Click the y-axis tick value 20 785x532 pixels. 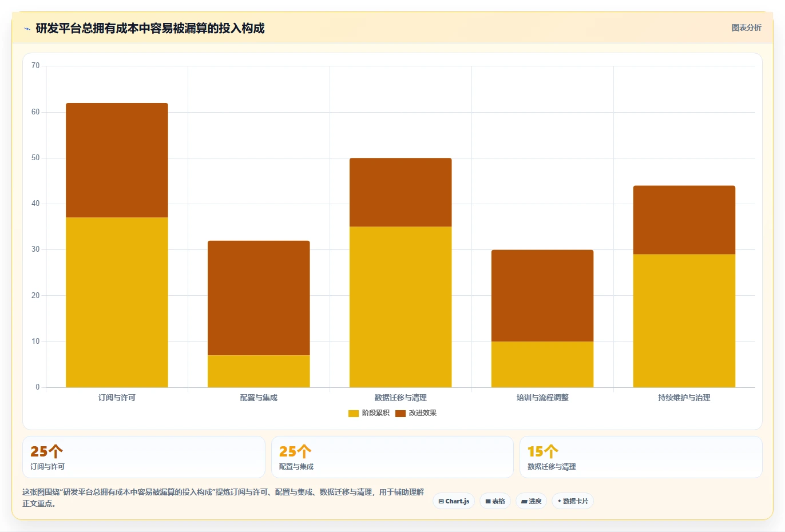tap(35, 296)
